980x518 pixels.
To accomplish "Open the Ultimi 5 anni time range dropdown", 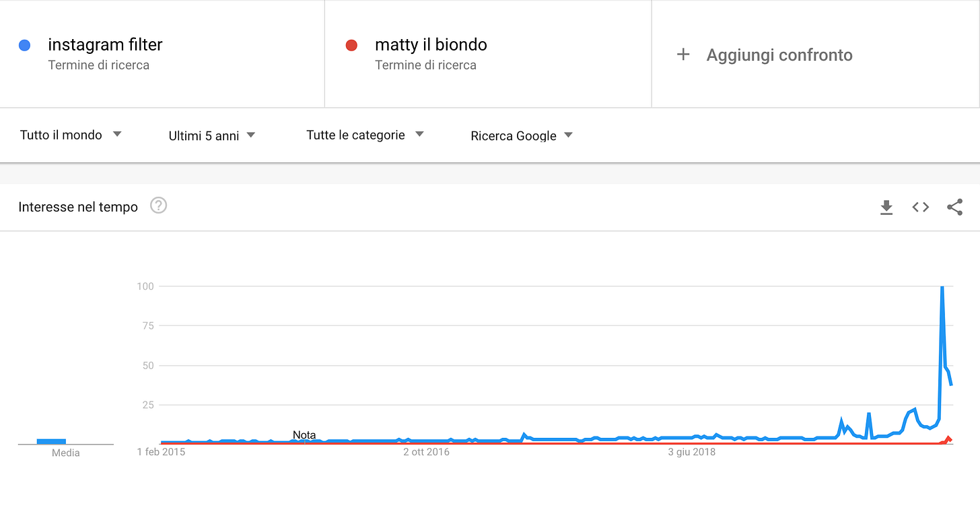I will click(x=212, y=135).
